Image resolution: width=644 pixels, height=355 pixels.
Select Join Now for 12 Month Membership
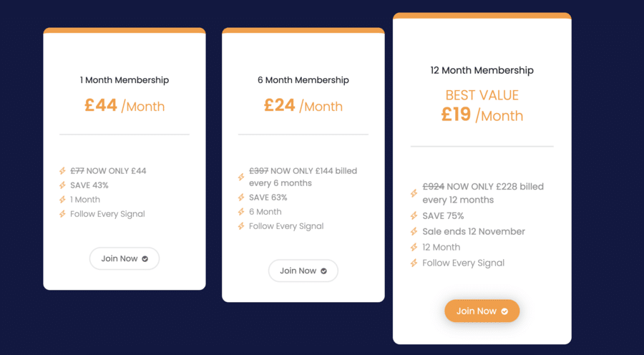482,311
